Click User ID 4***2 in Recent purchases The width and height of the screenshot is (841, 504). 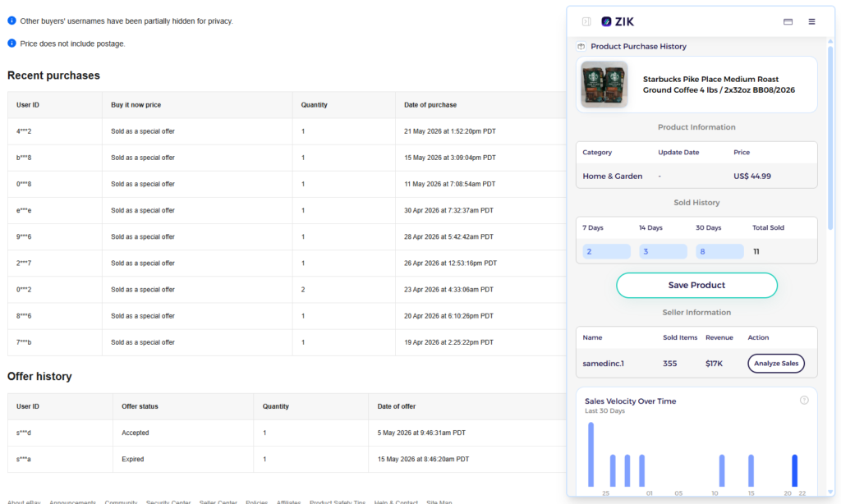pos(24,131)
